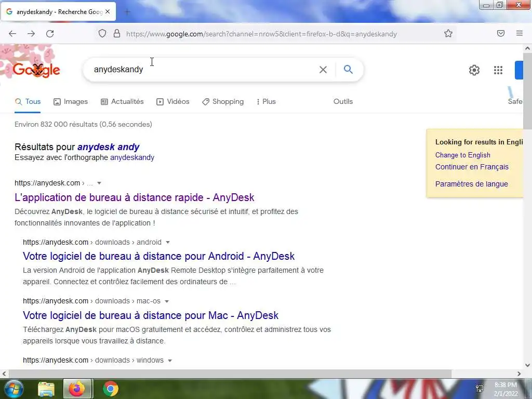Open the Firefox hamburger menu
The image size is (532, 399).
[x=520, y=33]
